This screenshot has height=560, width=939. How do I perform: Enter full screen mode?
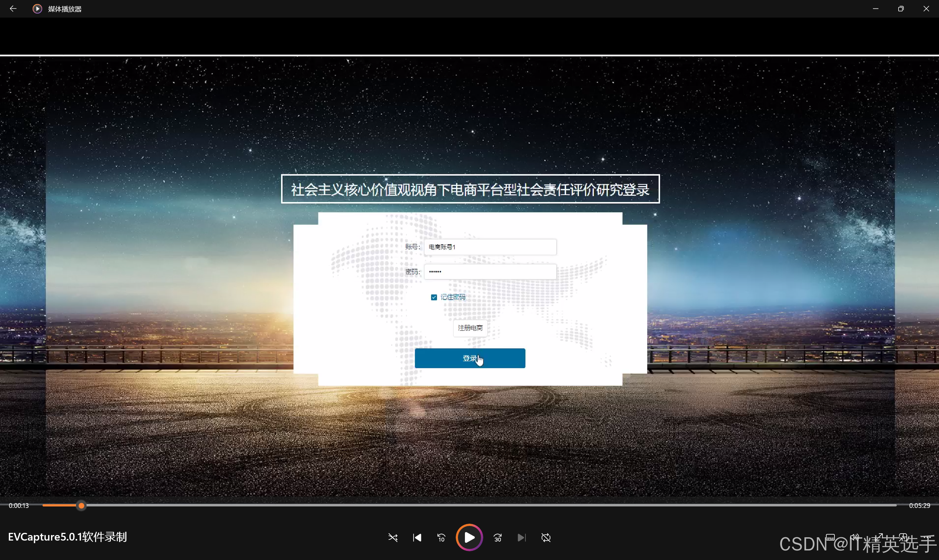tap(879, 537)
